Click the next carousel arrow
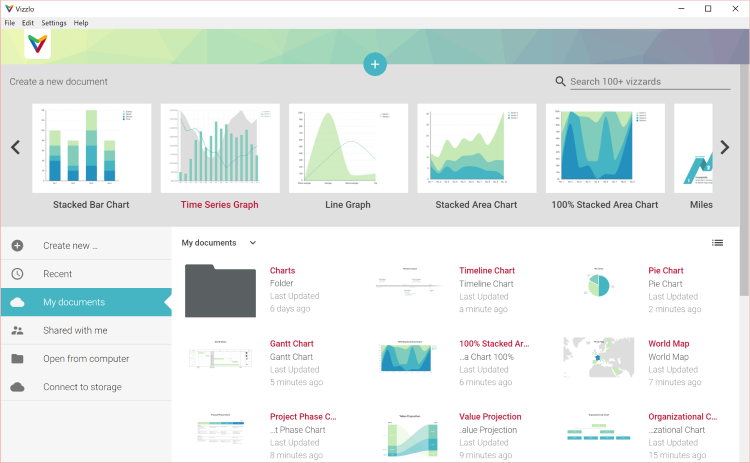 (725, 147)
